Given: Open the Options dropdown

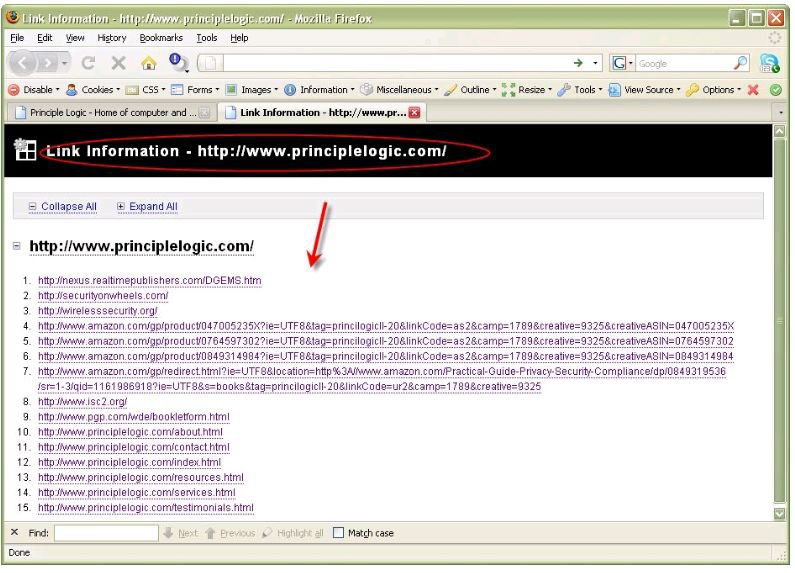Looking at the screenshot, I should (x=713, y=90).
